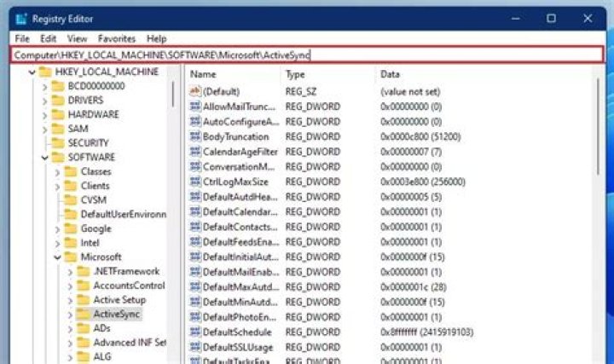Select the DefaultCalendar value name
Image resolution: width=614 pixels, height=364 pixels.
pyautogui.click(x=240, y=211)
